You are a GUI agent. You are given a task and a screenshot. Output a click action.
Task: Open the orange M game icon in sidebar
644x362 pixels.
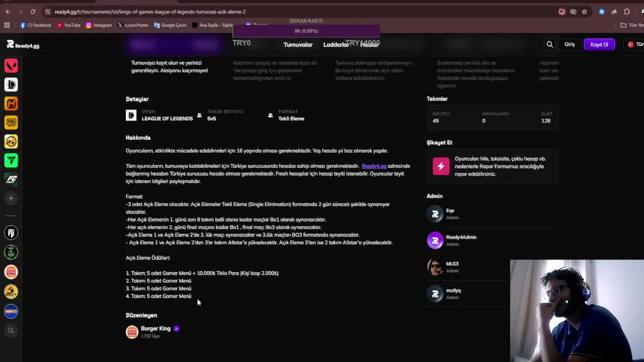point(11,104)
